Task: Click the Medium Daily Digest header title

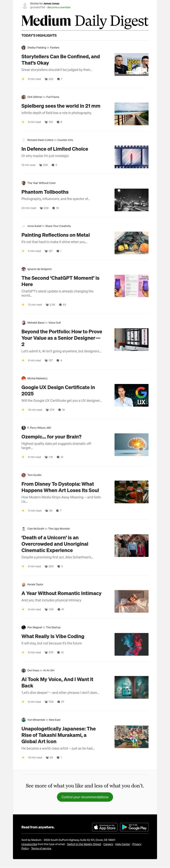Action: click(x=85, y=21)
